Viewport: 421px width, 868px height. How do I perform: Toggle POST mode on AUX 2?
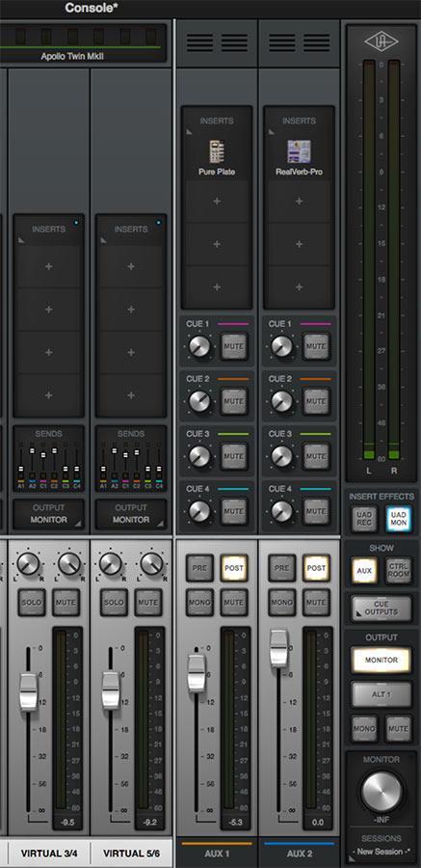tap(316, 568)
